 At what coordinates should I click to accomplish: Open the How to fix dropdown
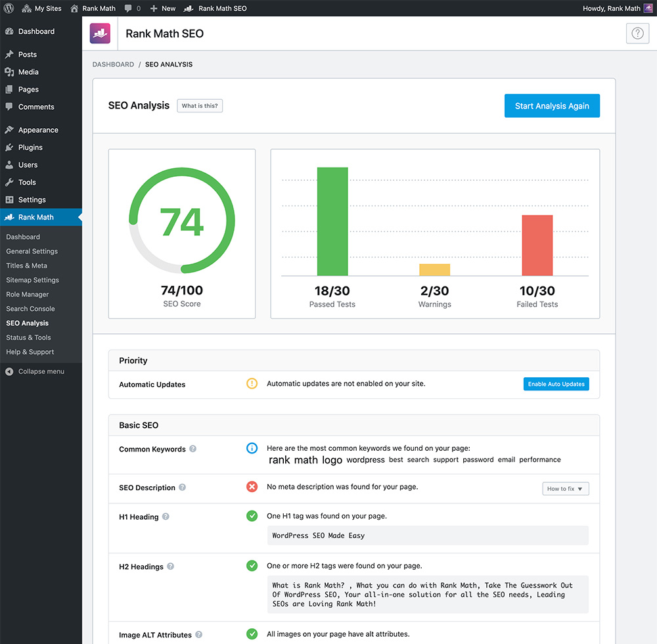(x=565, y=488)
